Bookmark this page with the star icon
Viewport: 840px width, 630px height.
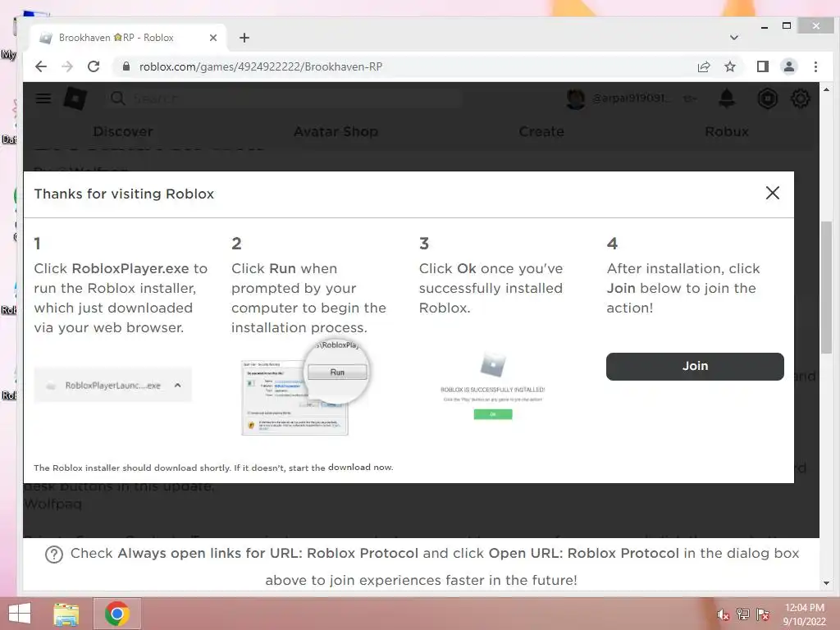click(729, 66)
